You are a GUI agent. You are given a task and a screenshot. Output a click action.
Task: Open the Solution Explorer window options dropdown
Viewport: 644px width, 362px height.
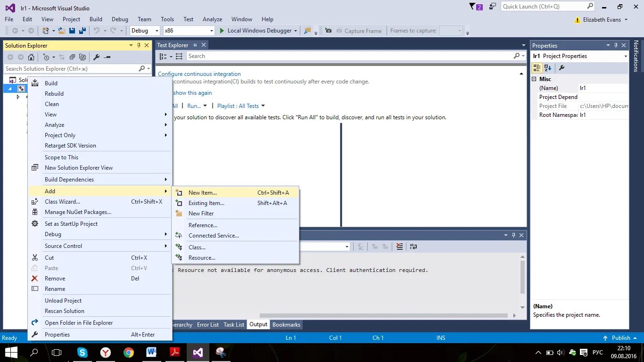point(131,45)
